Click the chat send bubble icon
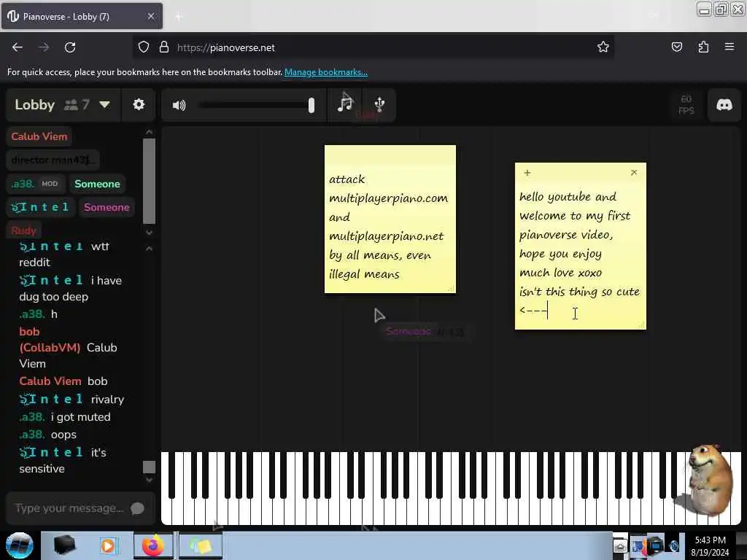 [x=137, y=508]
